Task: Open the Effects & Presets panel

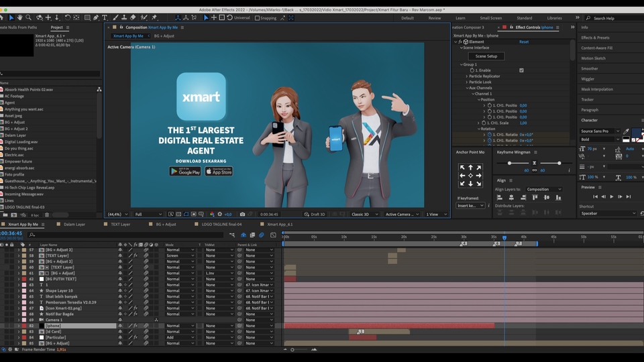Action: pos(595,38)
